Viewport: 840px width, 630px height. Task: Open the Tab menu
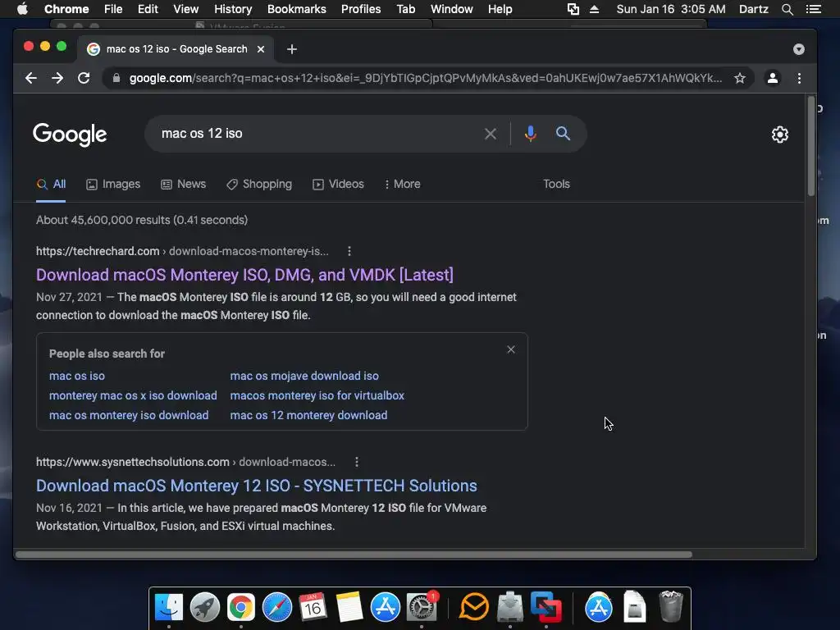tap(406, 9)
